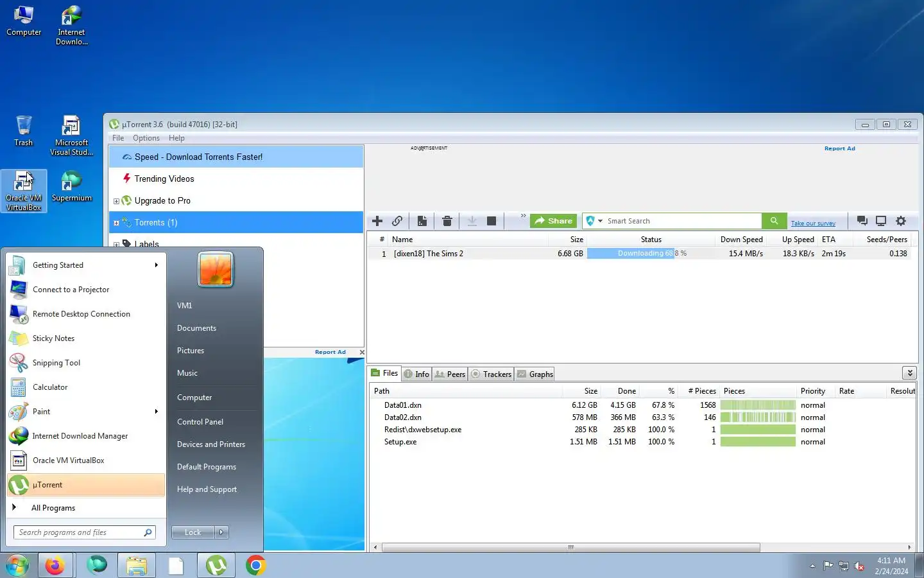The image size is (924, 578).
Task: Open Calculator from the Start menu
Action: click(x=86, y=387)
